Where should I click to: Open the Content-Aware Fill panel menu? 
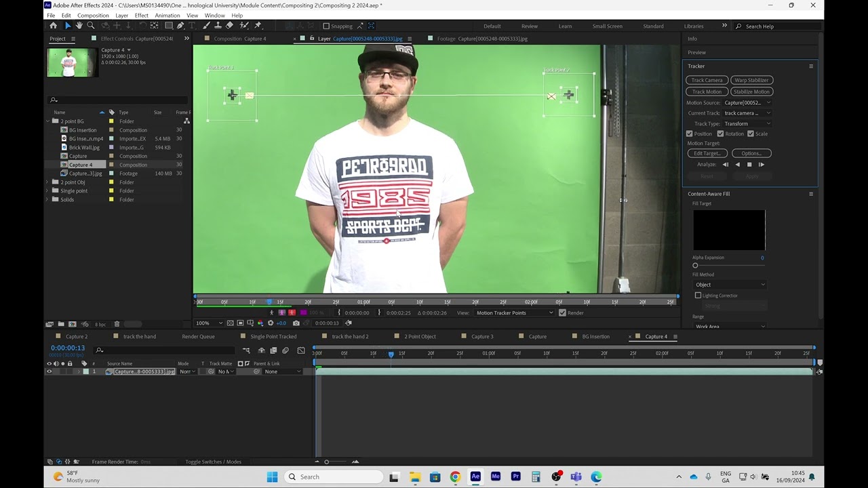coord(811,194)
